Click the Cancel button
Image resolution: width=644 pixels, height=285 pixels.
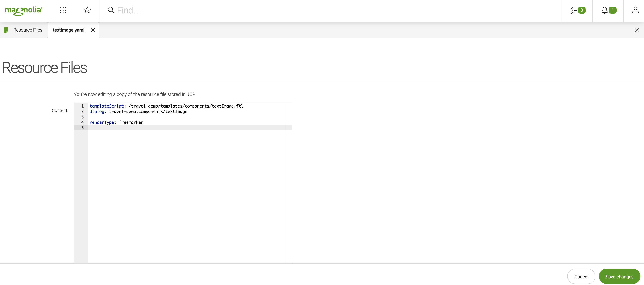[581, 277]
